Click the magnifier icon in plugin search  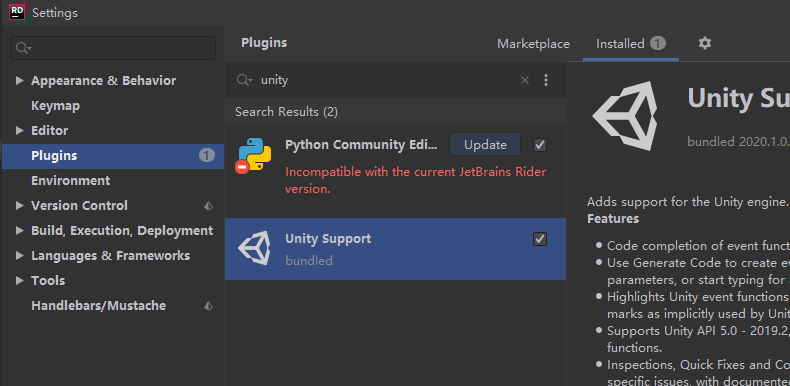pyautogui.click(x=244, y=80)
